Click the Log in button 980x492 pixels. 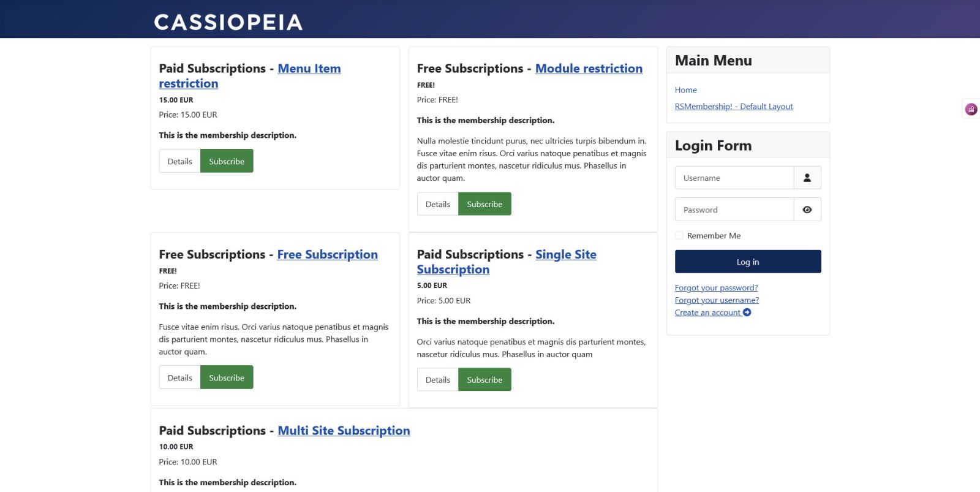(x=748, y=262)
